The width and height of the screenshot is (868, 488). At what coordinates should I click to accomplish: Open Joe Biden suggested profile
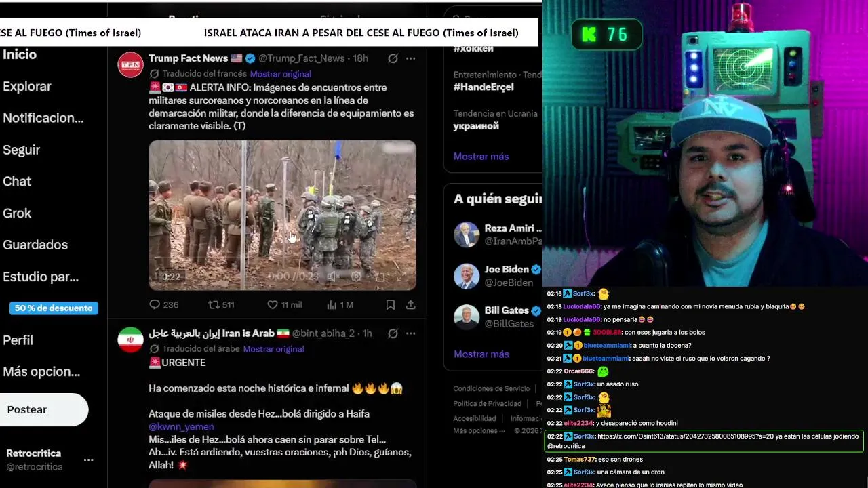pyautogui.click(x=498, y=276)
